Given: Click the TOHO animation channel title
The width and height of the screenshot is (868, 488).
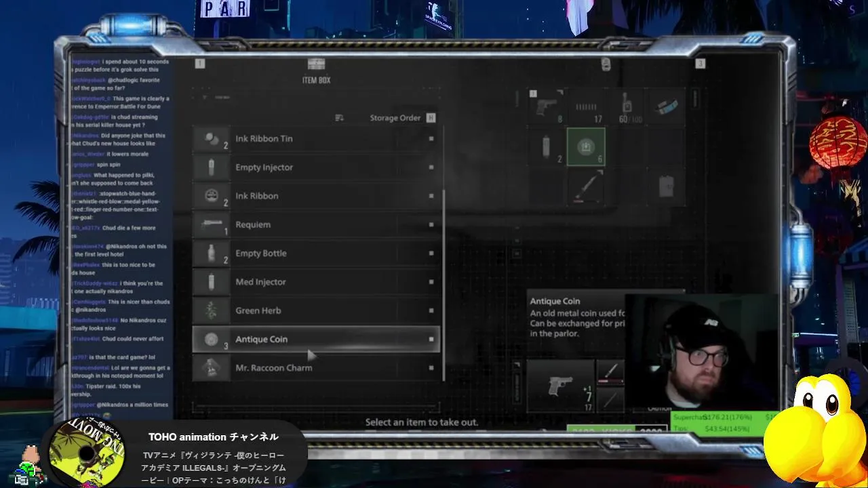Looking at the screenshot, I should click(214, 437).
